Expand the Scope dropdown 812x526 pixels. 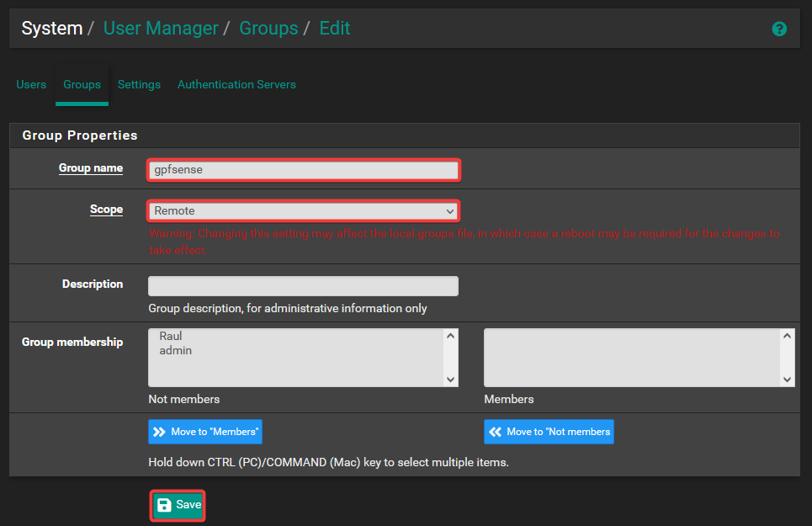click(303, 210)
